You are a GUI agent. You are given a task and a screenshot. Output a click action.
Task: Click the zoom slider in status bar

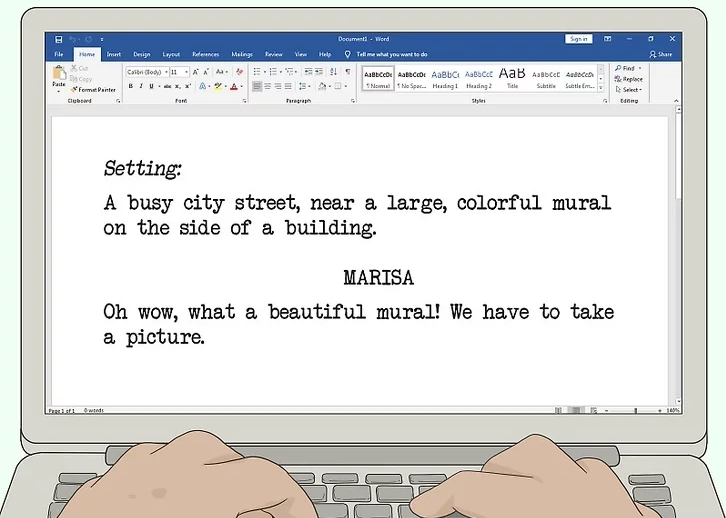click(636, 411)
